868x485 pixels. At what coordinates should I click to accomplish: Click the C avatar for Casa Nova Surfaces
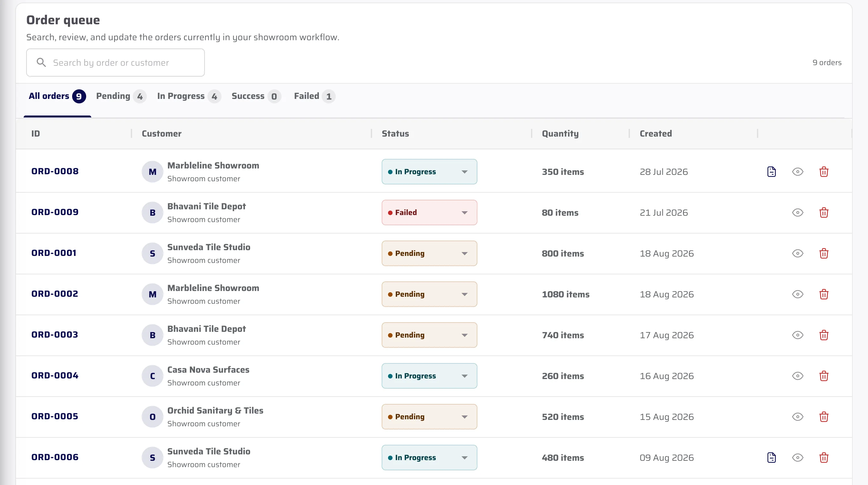[152, 376]
